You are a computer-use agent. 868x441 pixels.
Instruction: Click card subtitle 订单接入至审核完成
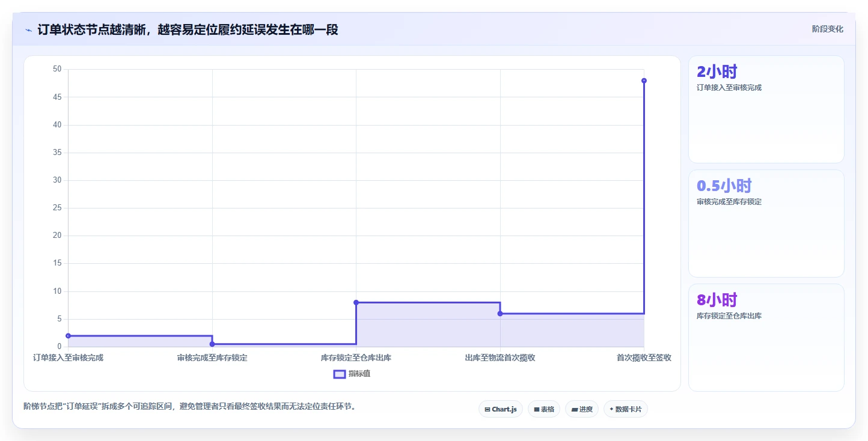[729, 88]
